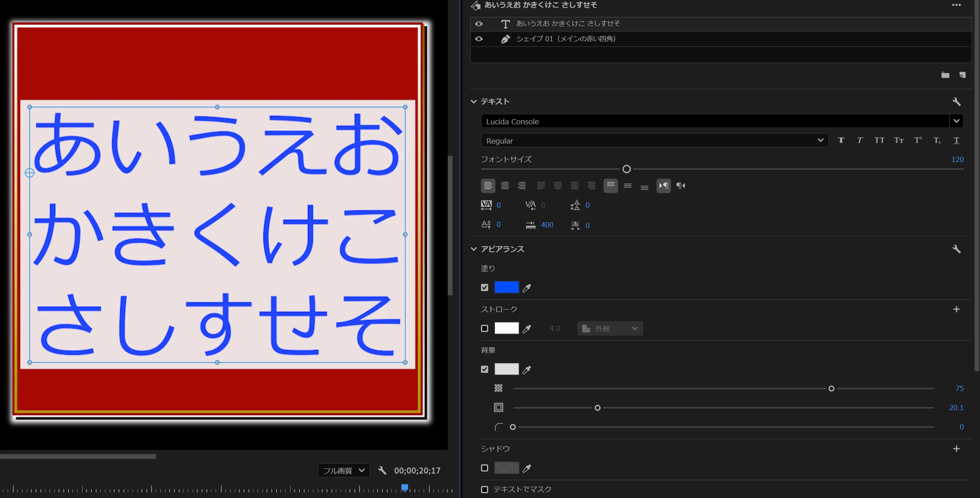
Task: Set left-to-right text direction
Action: [x=663, y=186]
